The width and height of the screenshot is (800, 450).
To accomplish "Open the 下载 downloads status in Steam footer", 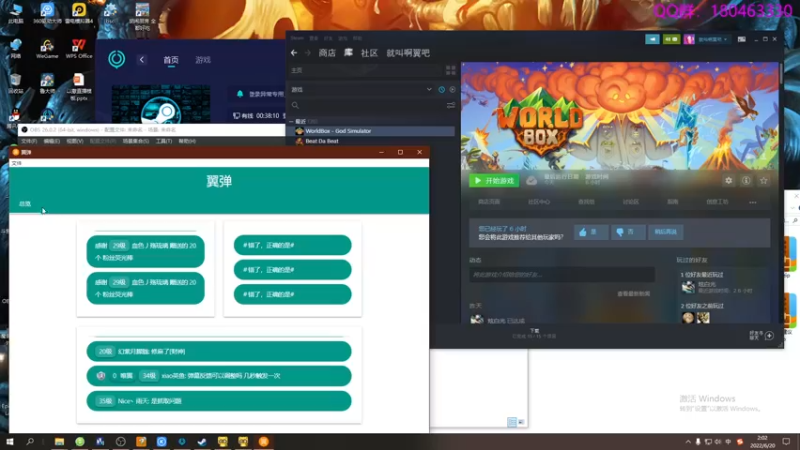I will coord(534,334).
